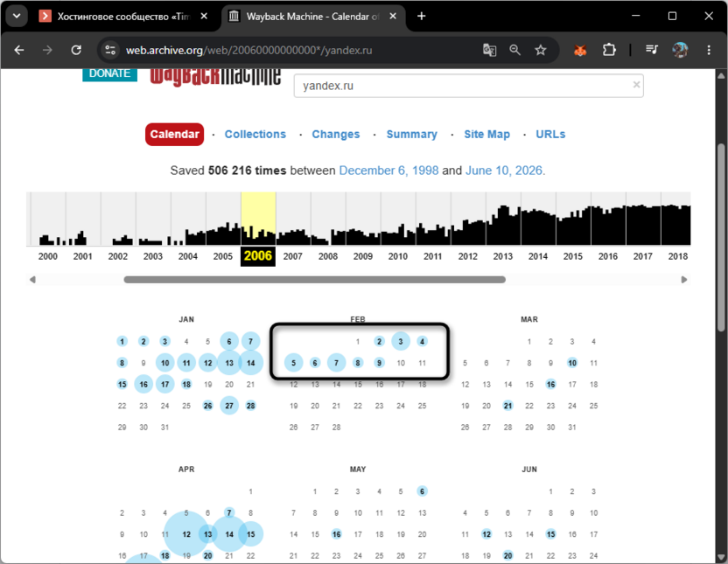Viewport: 728px width, 564px height.
Task: Open the December 6, 1998 capture link
Action: (388, 171)
